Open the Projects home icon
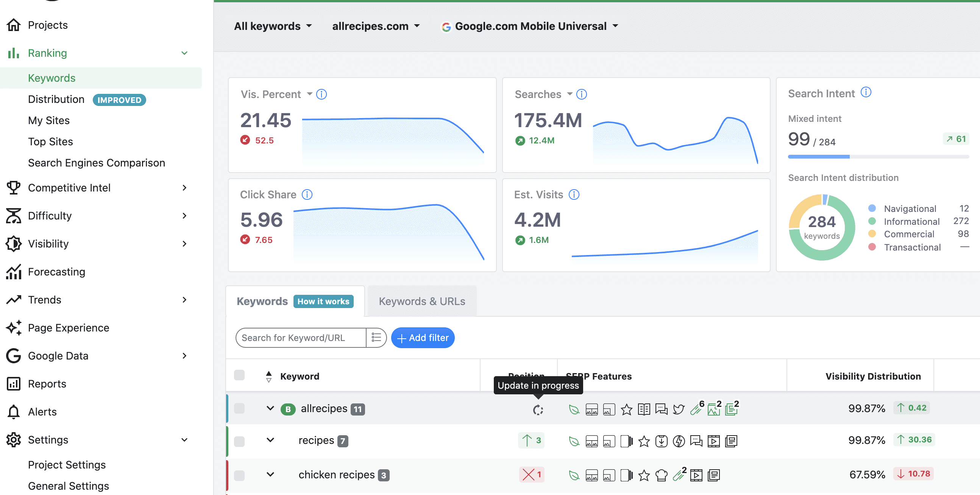 14,25
